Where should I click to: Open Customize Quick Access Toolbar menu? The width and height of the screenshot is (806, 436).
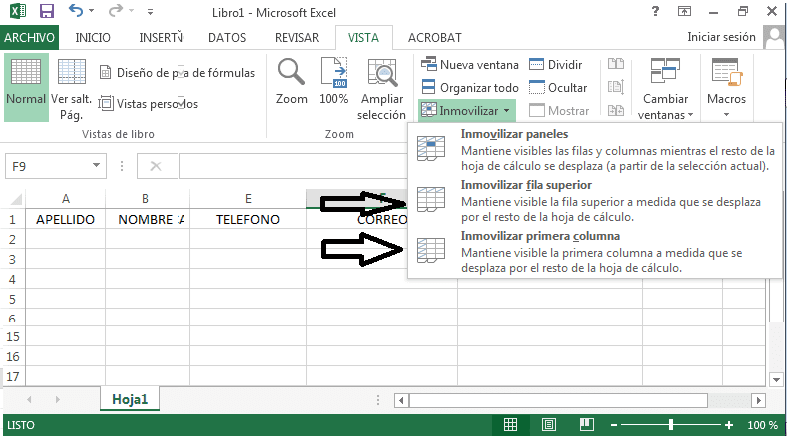click(x=150, y=11)
